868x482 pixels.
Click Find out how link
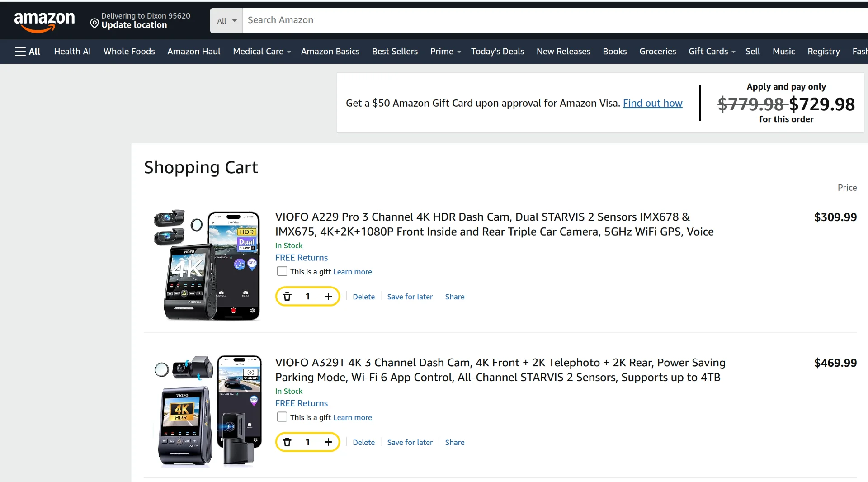652,103
